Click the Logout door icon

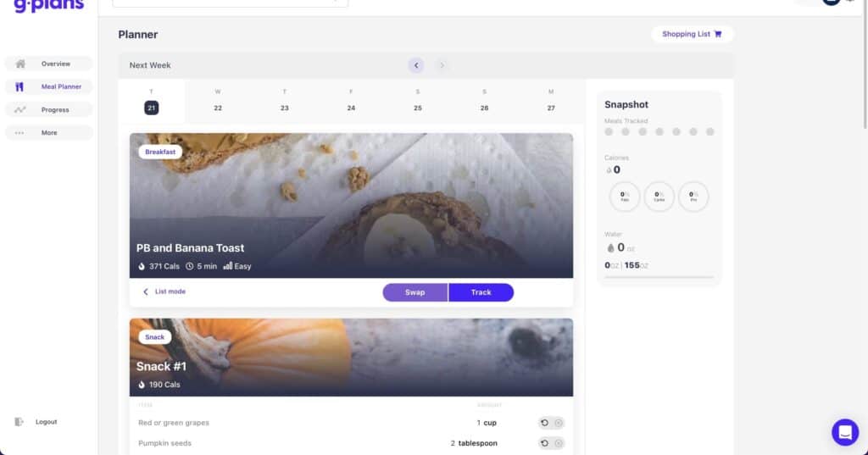point(19,422)
